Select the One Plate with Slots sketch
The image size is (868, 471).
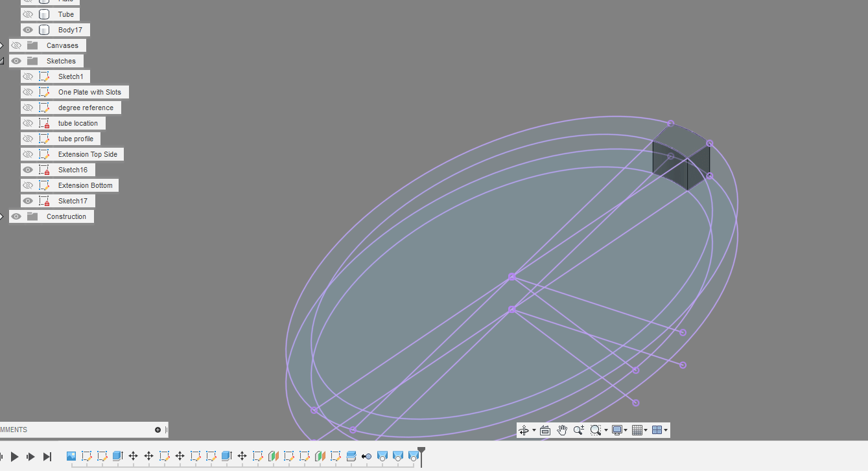coord(89,92)
